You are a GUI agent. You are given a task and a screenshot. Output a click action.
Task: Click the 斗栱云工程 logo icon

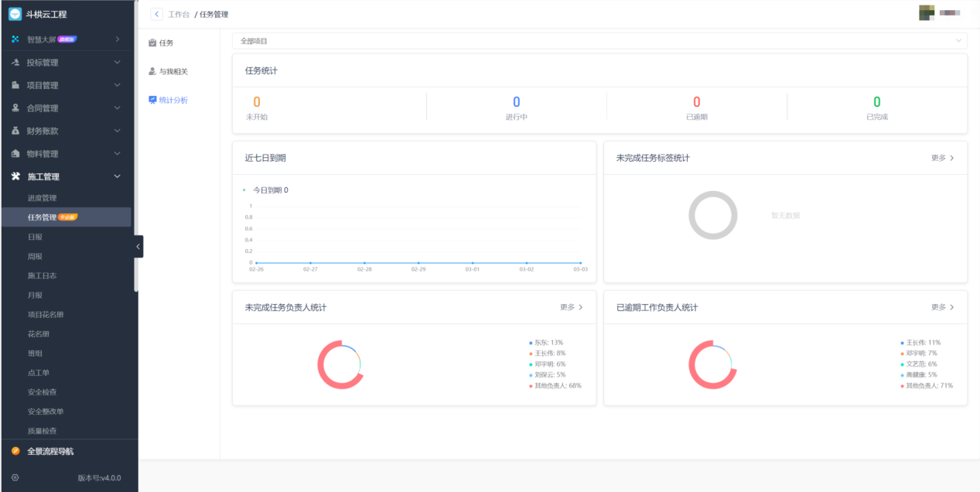click(15, 14)
